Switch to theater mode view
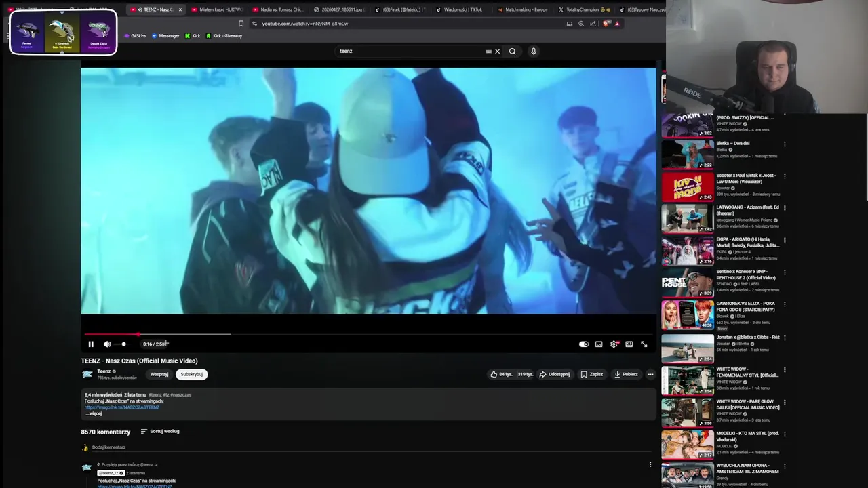 (x=629, y=344)
